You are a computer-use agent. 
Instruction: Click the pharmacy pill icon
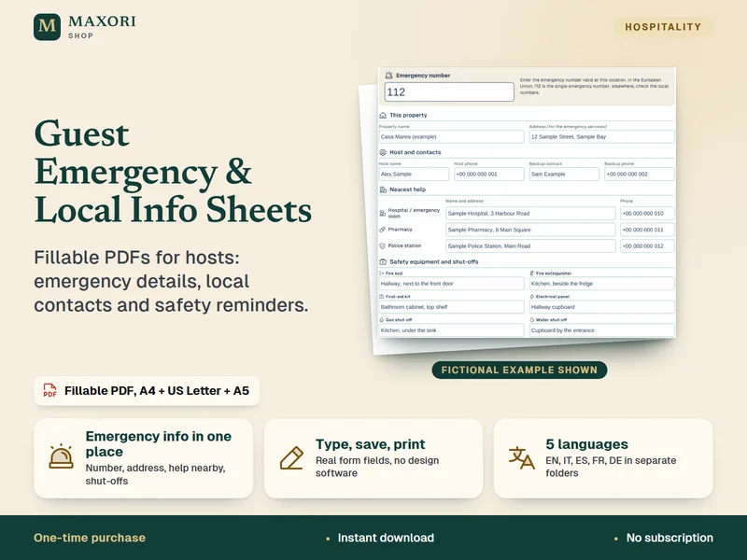click(382, 230)
